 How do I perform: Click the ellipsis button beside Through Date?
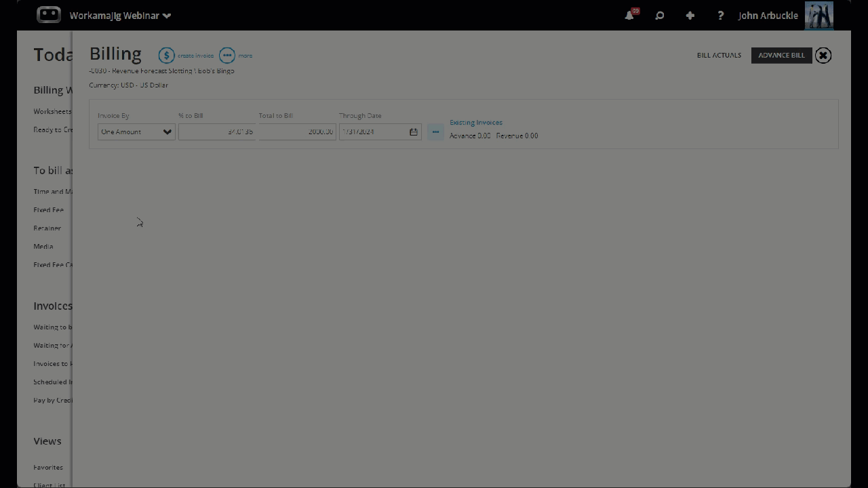(x=435, y=131)
